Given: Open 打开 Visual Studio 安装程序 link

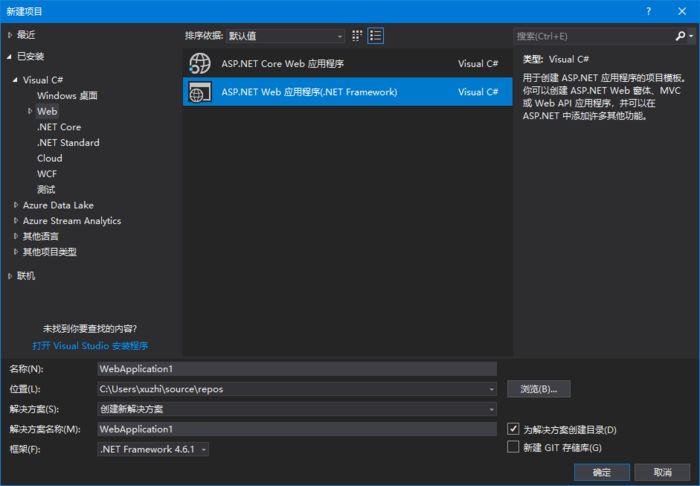Looking at the screenshot, I should (x=90, y=346).
